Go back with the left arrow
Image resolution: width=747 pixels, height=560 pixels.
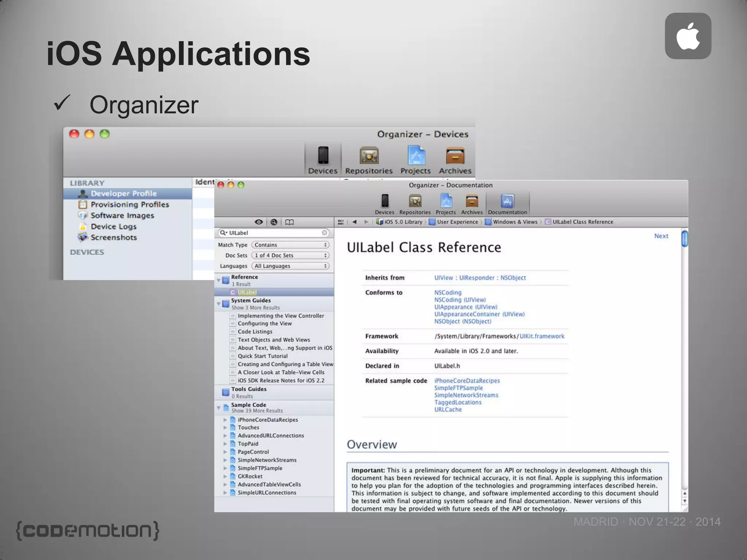tap(354, 222)
